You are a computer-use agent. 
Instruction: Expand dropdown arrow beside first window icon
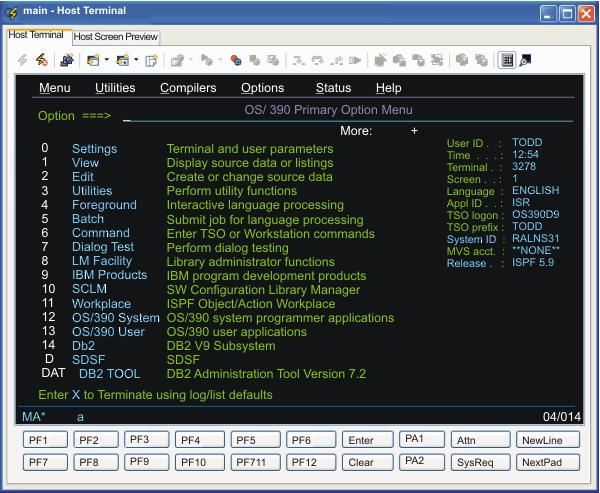coord(106,60)
